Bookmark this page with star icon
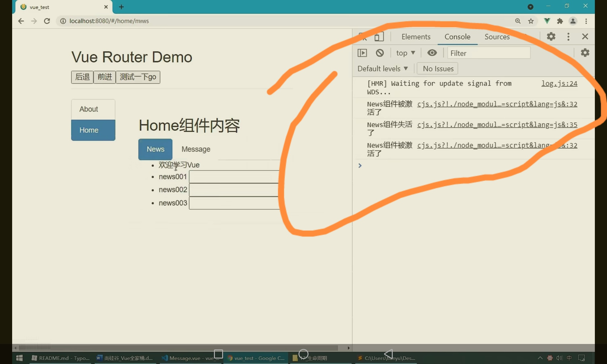The height and width of the screenshot is (364, 607). pos(531,21)
